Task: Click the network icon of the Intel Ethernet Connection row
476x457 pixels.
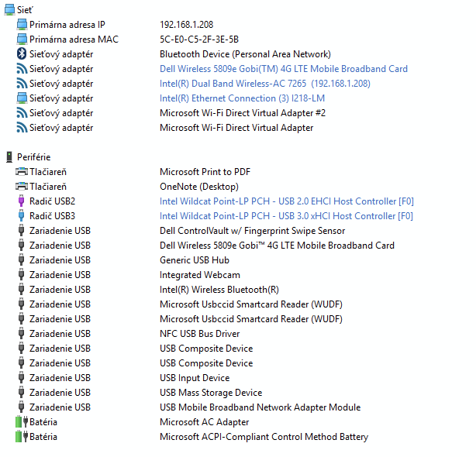Action: point(22,98)
